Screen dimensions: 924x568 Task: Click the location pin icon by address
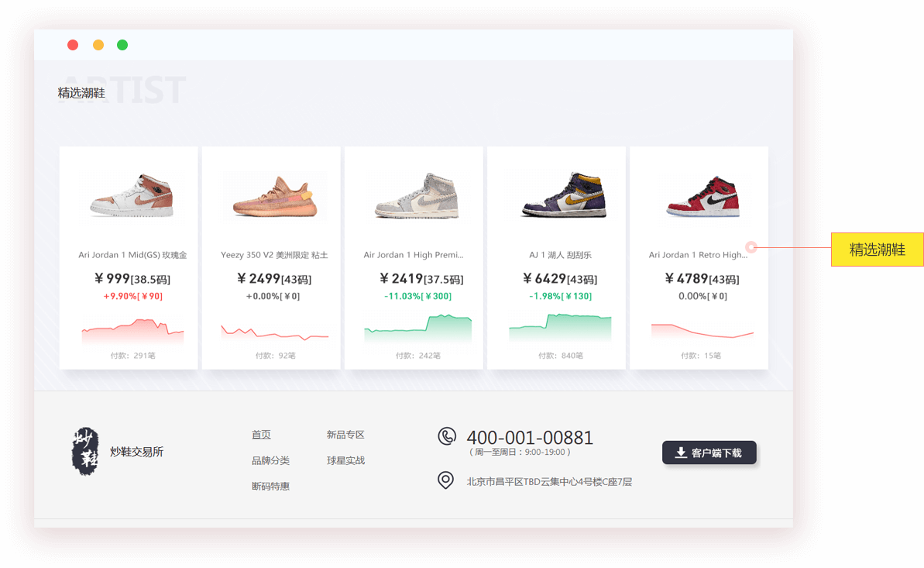click(445, 480)
